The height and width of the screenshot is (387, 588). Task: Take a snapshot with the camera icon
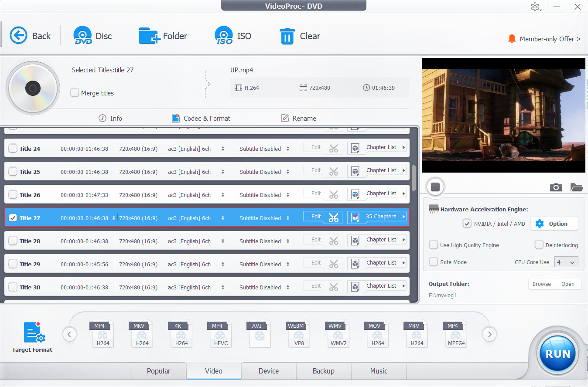tap(556, 187)
